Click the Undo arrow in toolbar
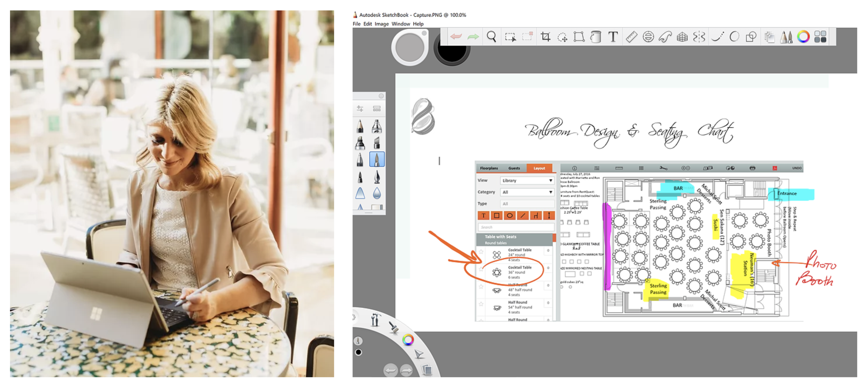 coord(456,37)
